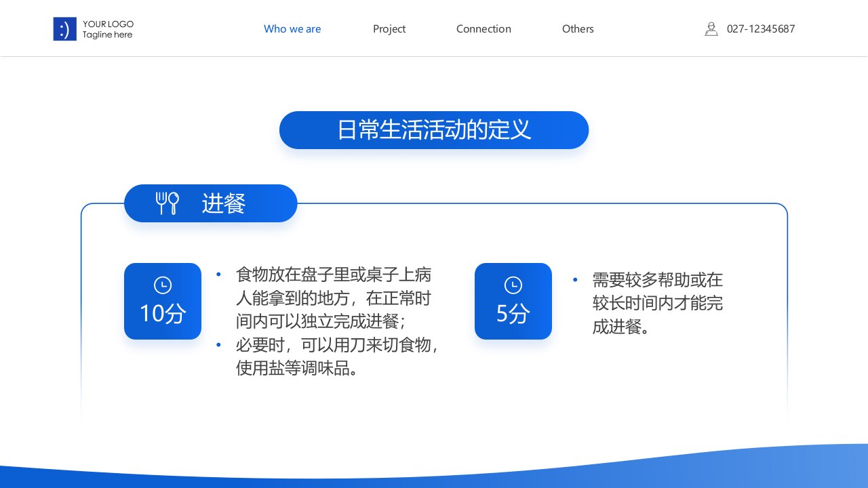The height and width of the screenshot is (488, 868).
Task: Select the Others navigation item
Action: 578,29
